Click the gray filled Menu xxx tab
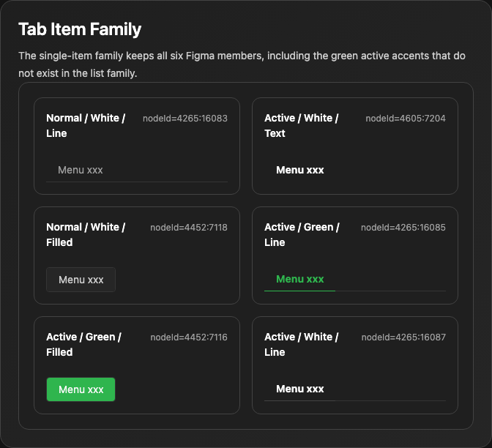492x448 pixels. (81, 280)
